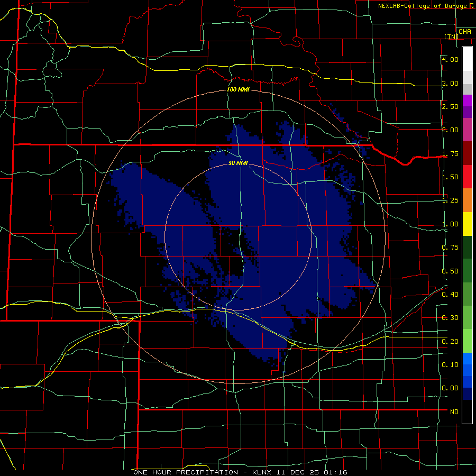Click the 4.00 legend value
This screenshot has width=476, height=476.
pos(450,59)
